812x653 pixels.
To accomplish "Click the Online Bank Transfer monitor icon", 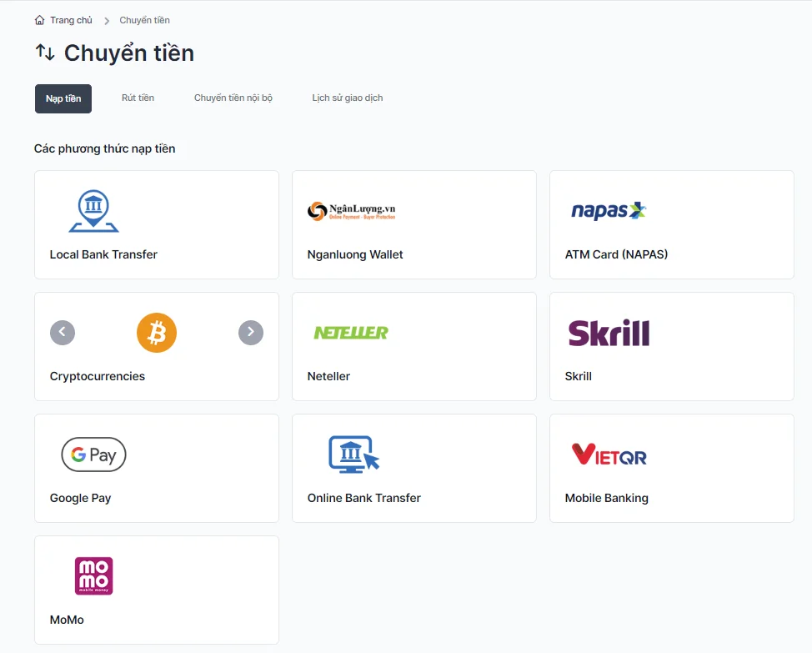I will tap(354, 455).
